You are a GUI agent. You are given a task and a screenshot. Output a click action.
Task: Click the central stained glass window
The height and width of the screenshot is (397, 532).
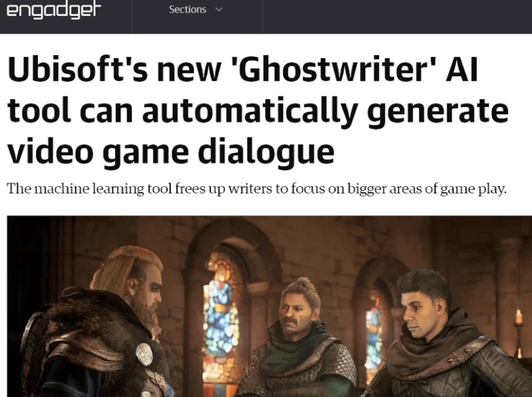click(220, 315)
